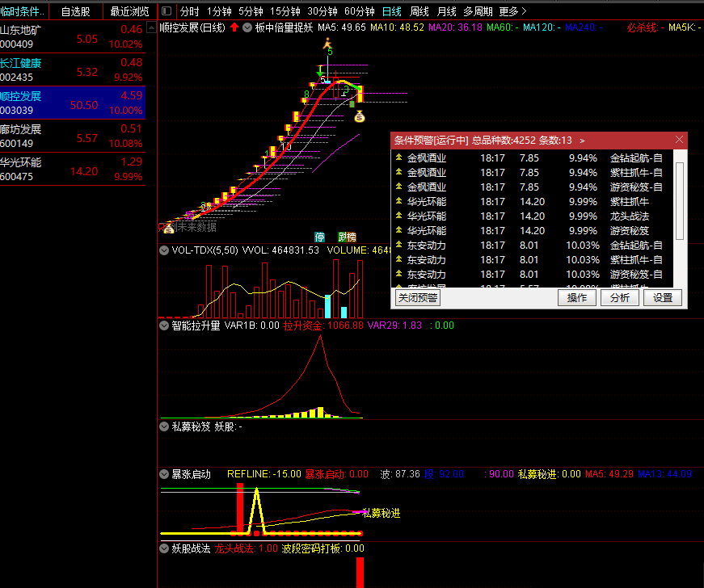This screenshot has height=588, width=704.
Task: Click the MA5: 49.65 label
Action: point(342,27)
